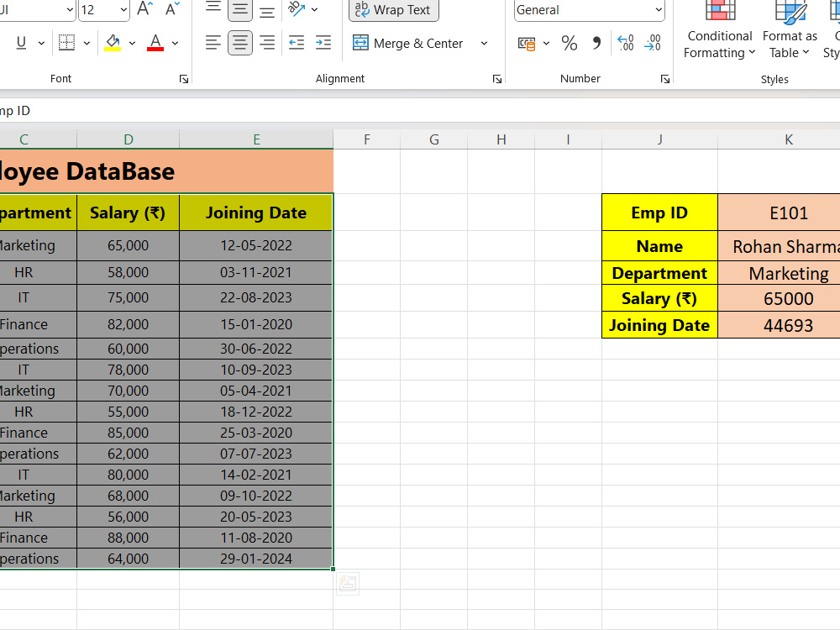Open Font Color dropdown arrow
The image size is (840, 630).
pos(176,43)
